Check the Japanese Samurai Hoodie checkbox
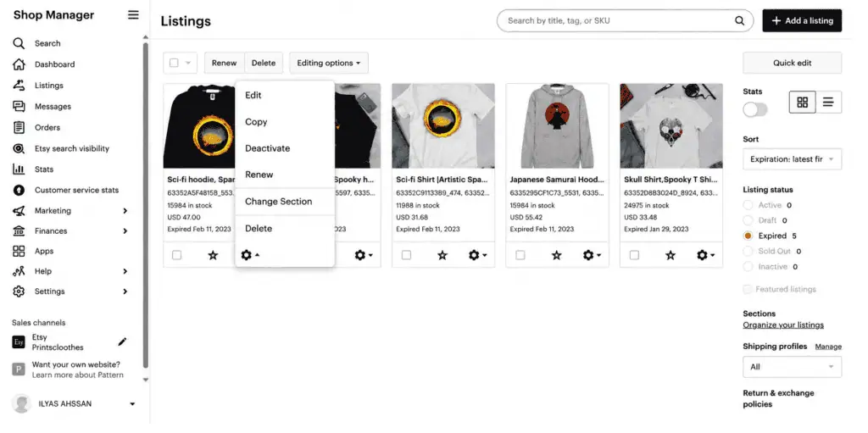This screenshot has height=433, width=868. [x=520, y=255]
